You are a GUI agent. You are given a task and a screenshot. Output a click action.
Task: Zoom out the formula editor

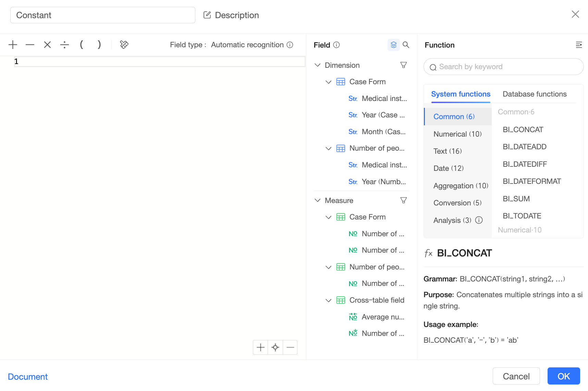click(290, 348)
